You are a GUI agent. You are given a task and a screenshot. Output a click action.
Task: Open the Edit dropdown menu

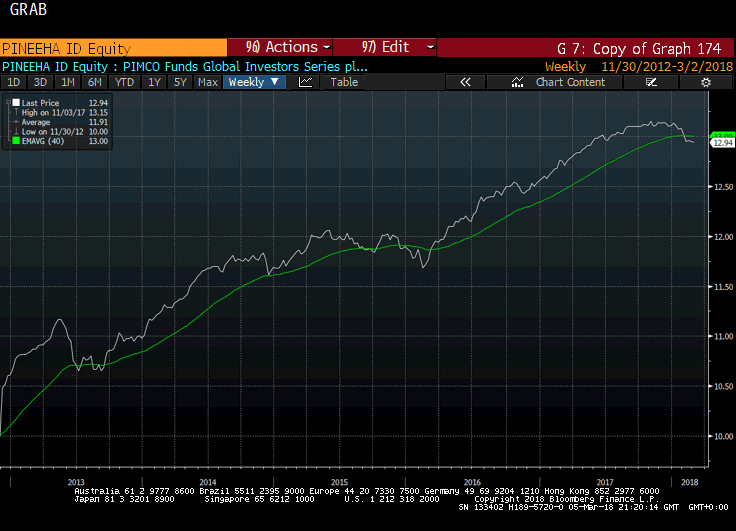click(x=385, y=47)
